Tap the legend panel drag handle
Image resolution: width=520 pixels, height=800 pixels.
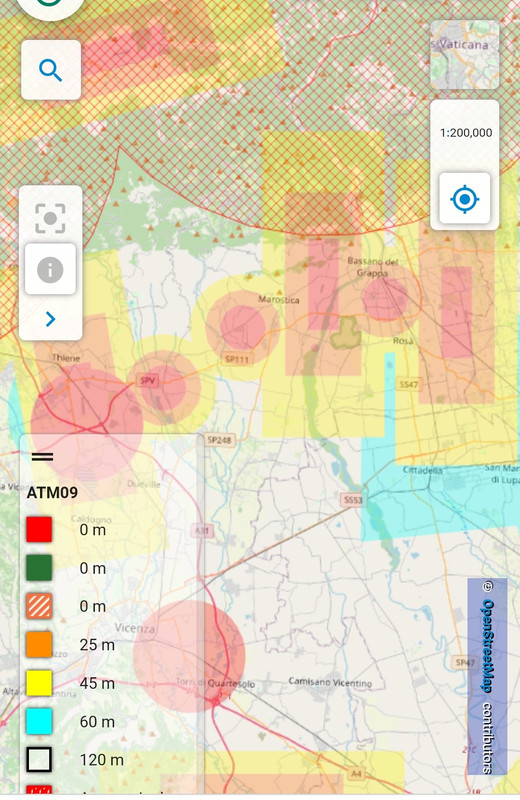42,457
